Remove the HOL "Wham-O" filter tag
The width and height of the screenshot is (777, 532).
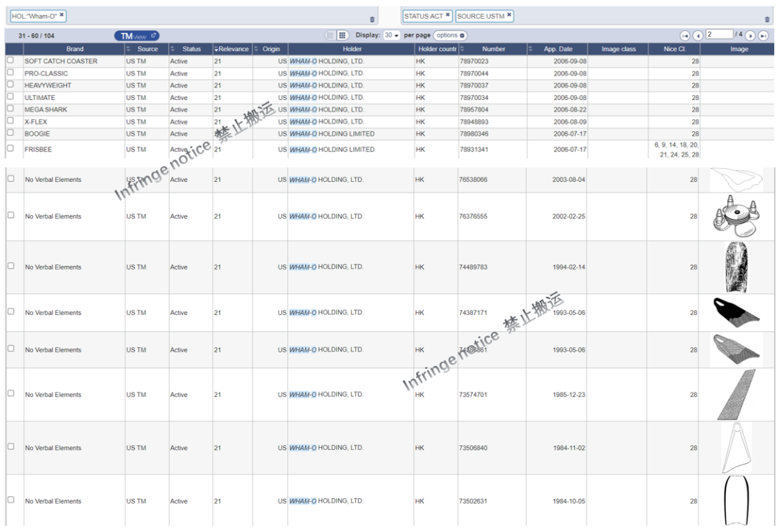point(62,14)
